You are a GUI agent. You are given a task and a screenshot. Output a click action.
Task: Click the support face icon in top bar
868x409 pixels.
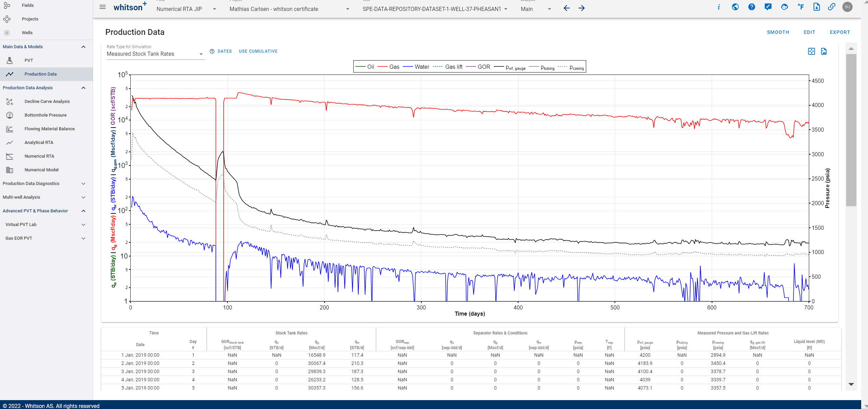point(785,7)
